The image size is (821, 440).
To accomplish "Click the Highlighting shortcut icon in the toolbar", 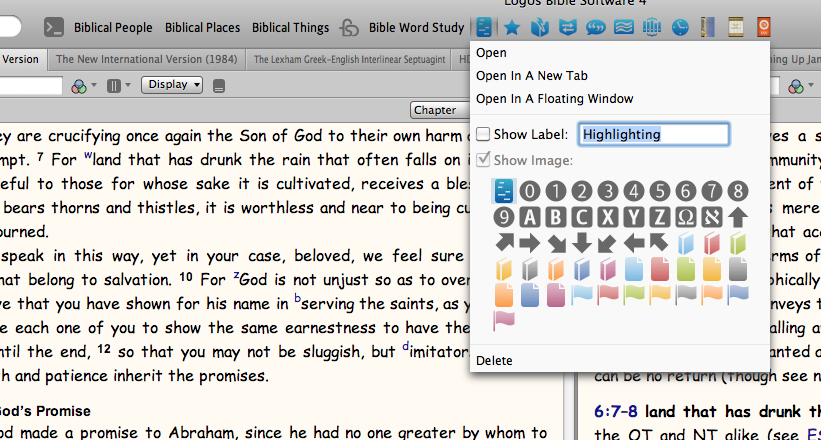I will [484, 27].
